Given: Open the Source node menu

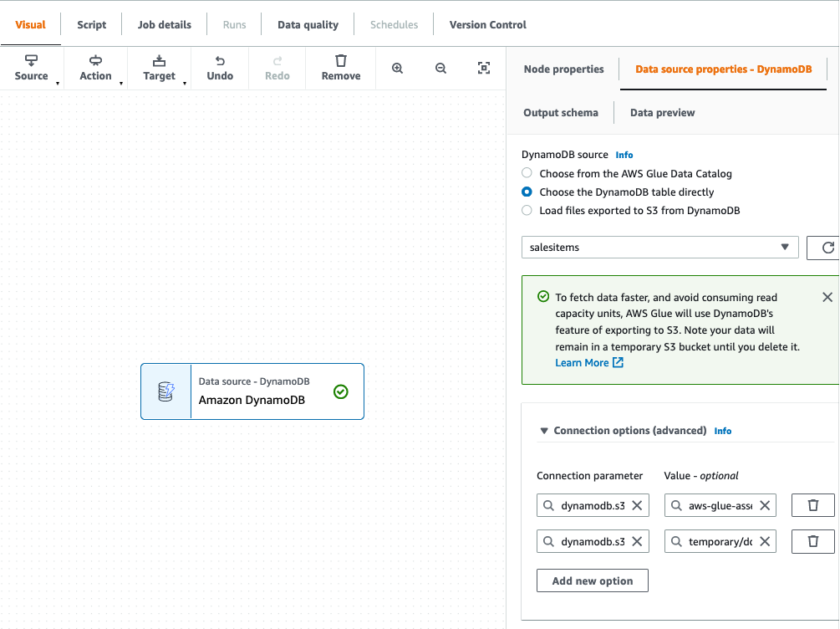Looking at the screenshot, I should tap(32, 68).
